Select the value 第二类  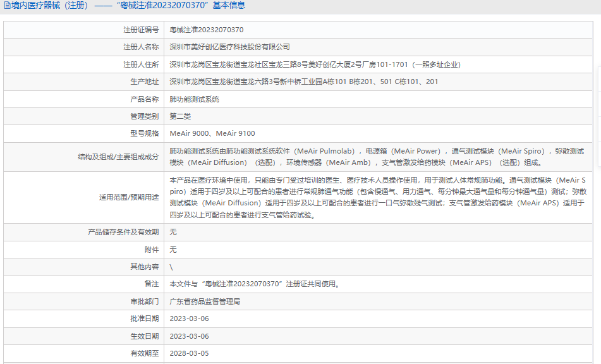180,116
